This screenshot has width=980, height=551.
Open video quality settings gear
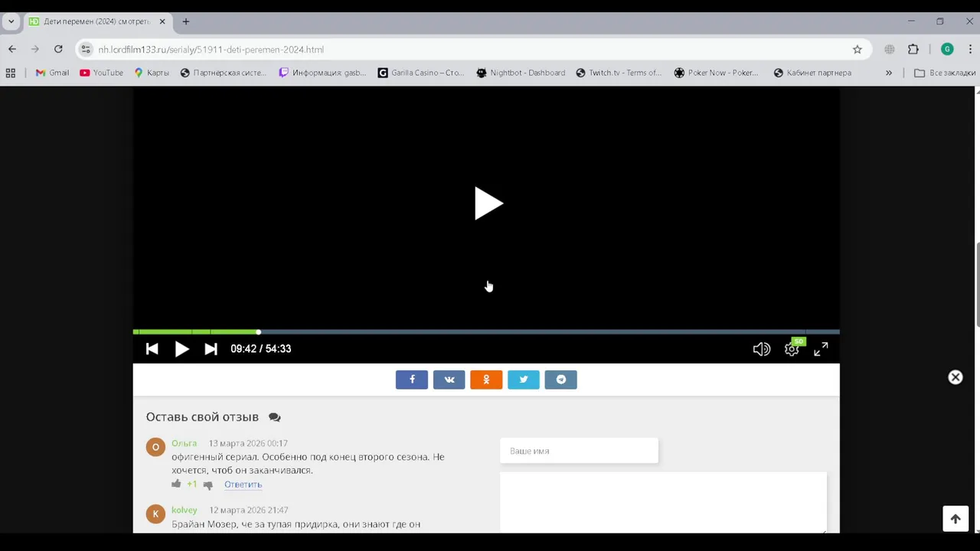[792, 349]
